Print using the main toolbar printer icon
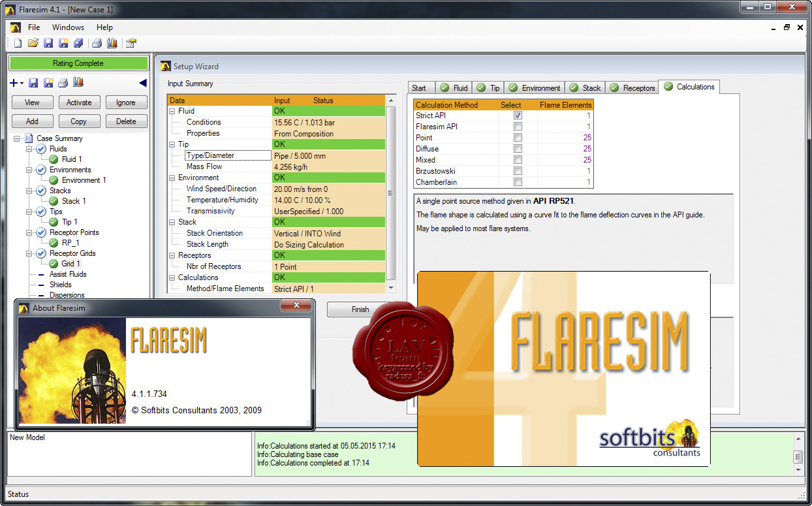The width and height of the screenshot is (812, 506). [97, 44]
